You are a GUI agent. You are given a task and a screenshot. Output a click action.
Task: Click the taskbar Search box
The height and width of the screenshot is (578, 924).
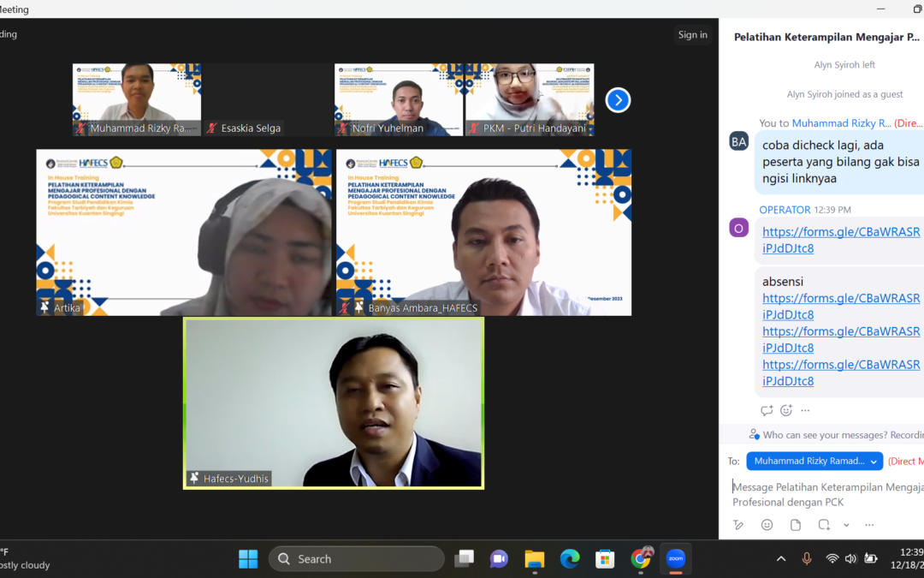[357, 558]
